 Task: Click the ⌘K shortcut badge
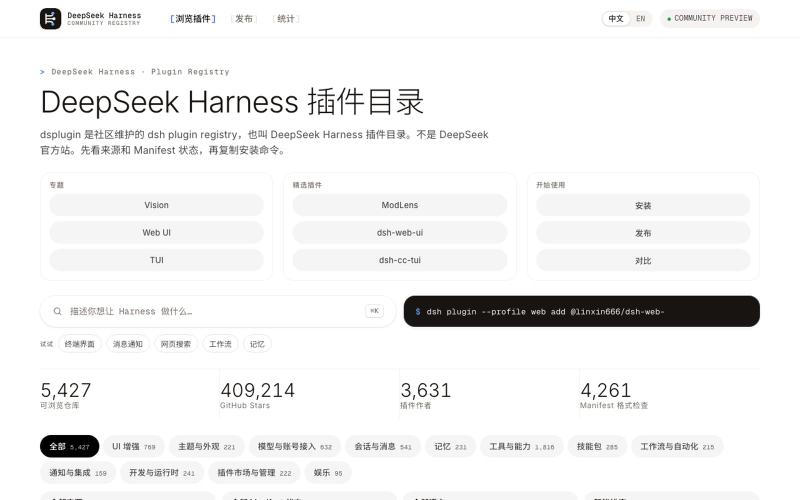click(374, 311)
